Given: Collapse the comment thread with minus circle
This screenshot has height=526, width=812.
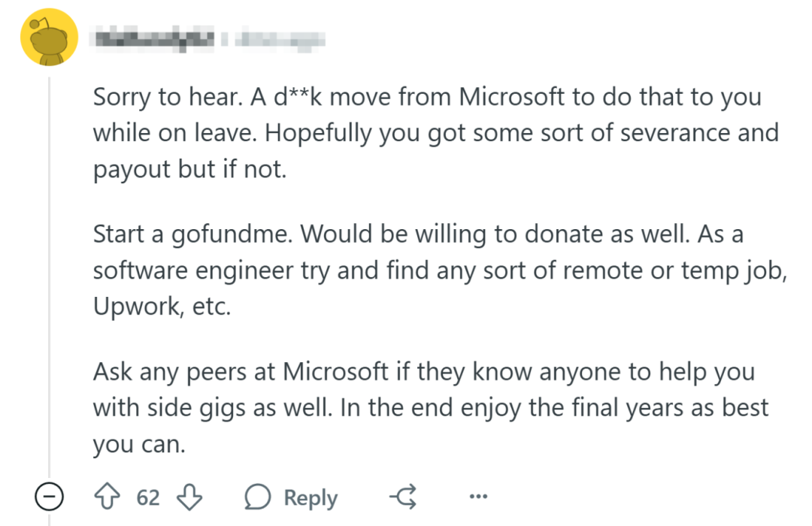Looking at the screenshot, I should (49, 497).
